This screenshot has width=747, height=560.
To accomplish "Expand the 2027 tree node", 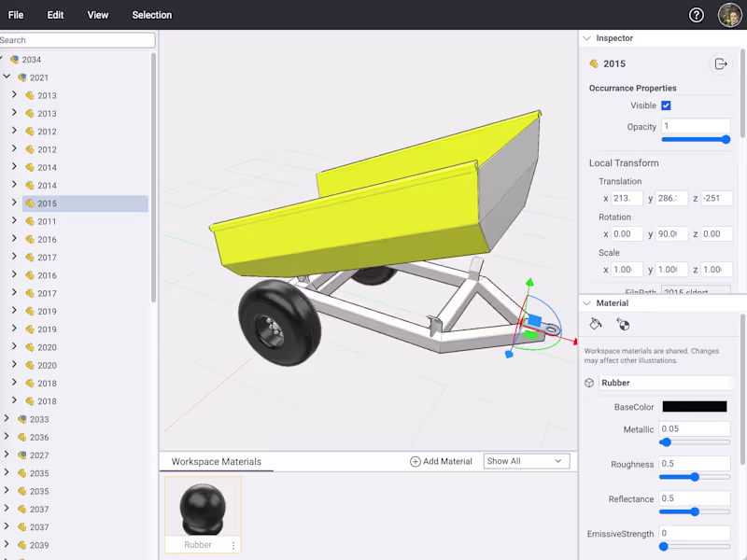I will 7,455.
